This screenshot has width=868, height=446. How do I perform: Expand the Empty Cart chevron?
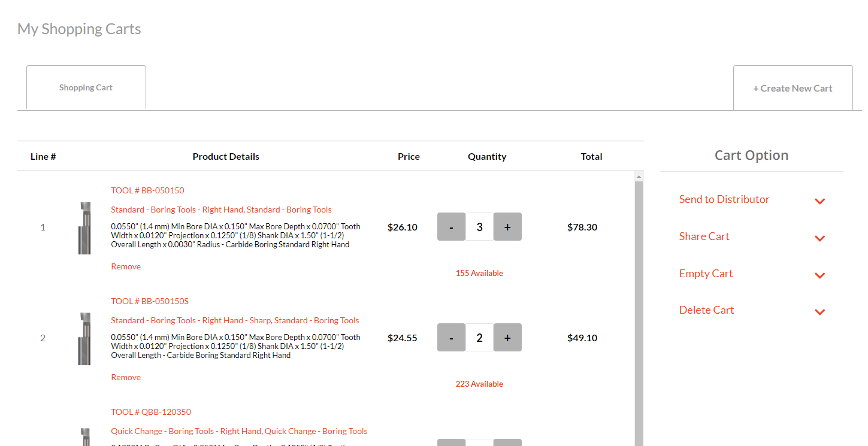click(x=819, y=275)
